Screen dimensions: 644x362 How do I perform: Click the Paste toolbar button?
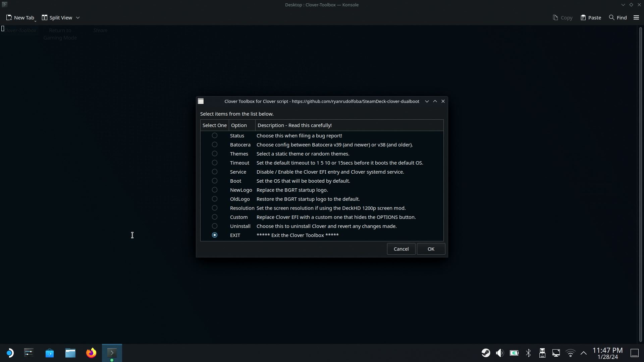coord(591,17)
